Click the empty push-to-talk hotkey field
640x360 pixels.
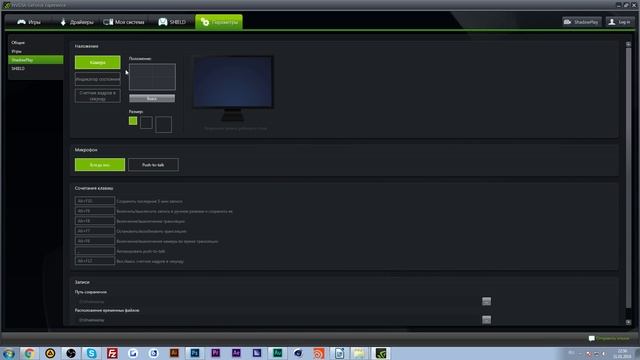pyautogui.click(x=95, y=251)
